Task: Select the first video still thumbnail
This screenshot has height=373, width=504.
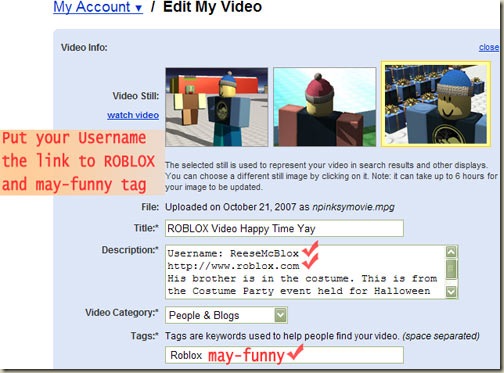Action: (x=217, y=107)
